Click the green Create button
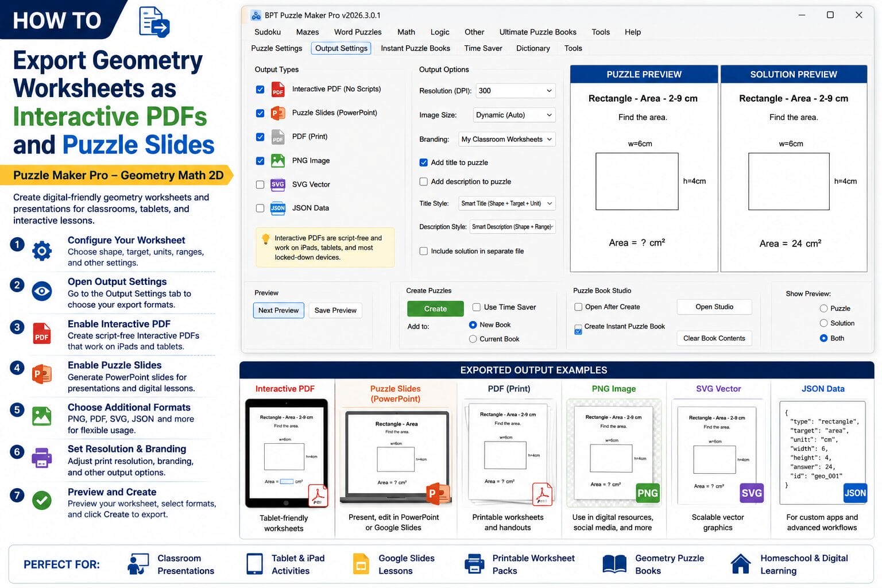882x588 pixels. point(435,309)
